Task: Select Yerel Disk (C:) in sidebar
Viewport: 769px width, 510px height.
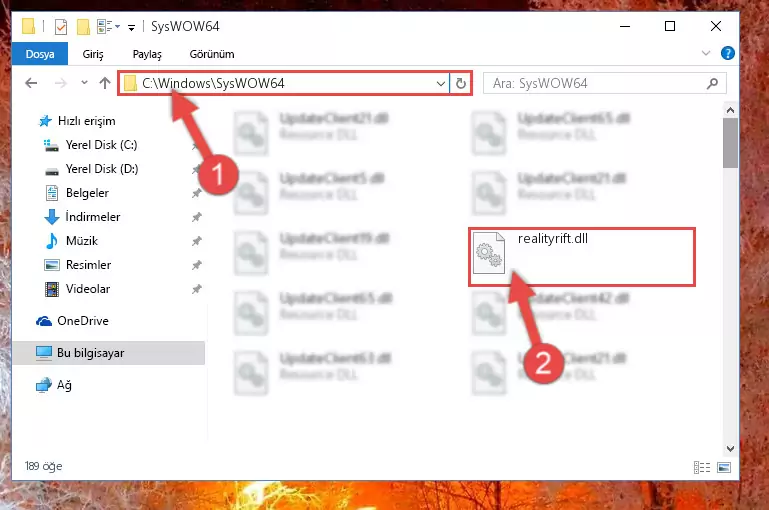Action: 102,145
